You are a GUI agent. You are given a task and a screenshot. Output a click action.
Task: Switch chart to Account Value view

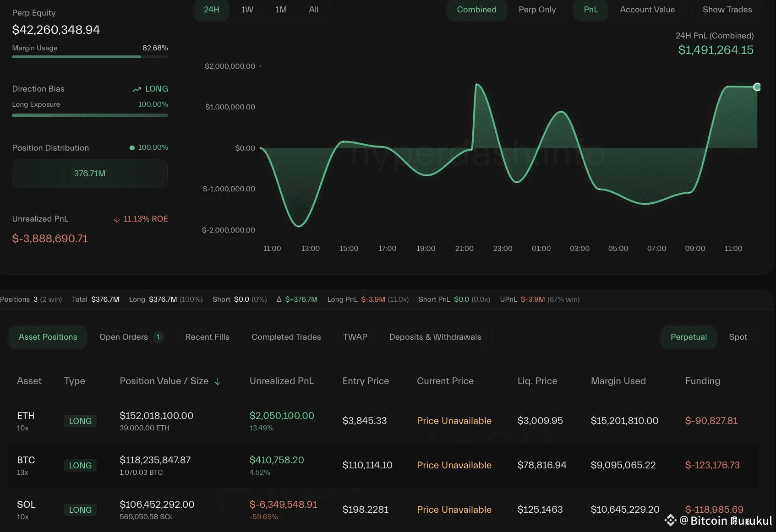point(647,10)
